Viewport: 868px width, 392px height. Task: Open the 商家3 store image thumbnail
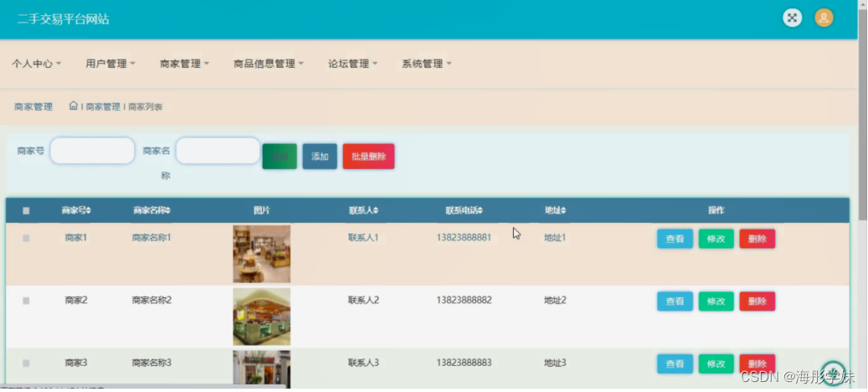(x=261, y=368)
